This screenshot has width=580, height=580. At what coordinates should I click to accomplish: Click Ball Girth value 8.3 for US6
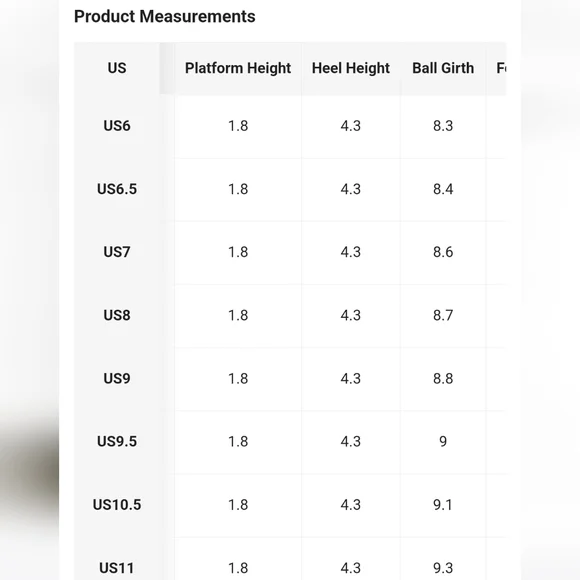(x=443, y=126)
